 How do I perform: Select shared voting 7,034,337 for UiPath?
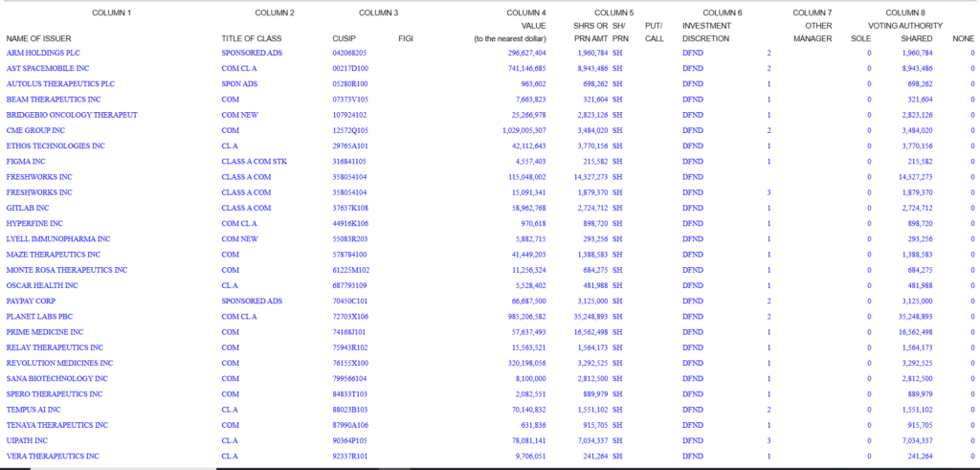[918, 440]
